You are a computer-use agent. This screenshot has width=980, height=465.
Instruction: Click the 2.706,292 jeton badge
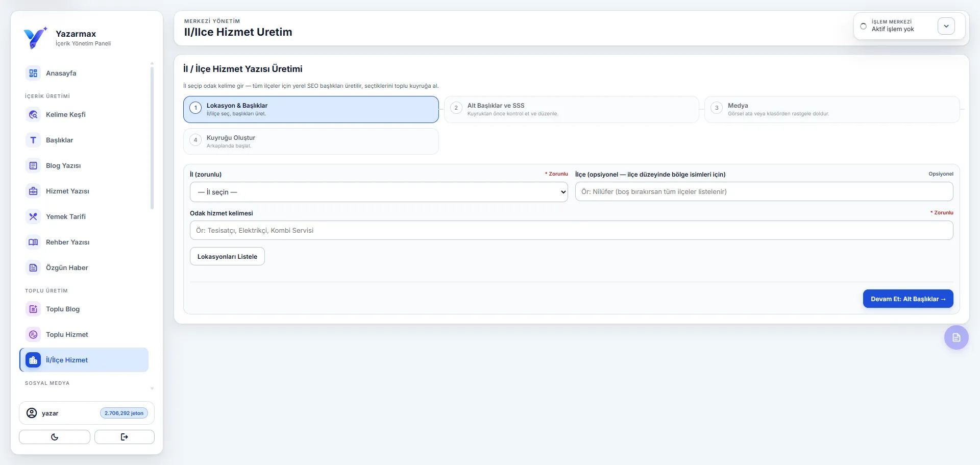click(124, 413)
